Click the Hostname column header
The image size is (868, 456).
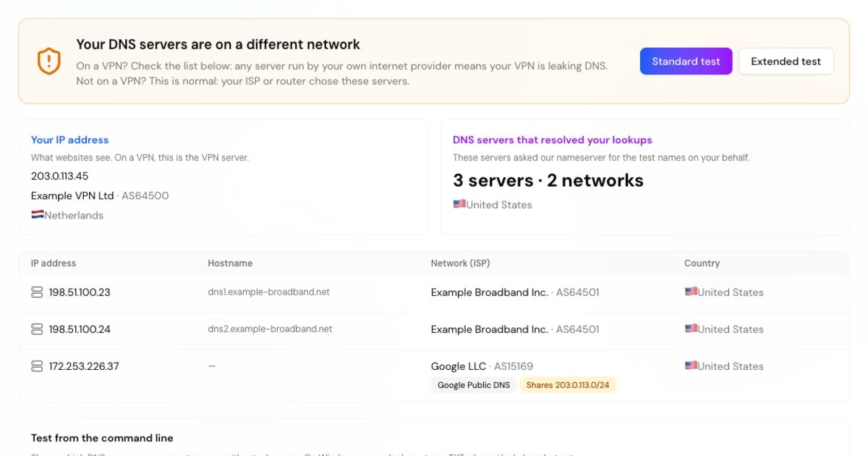[x=230, y=263]
